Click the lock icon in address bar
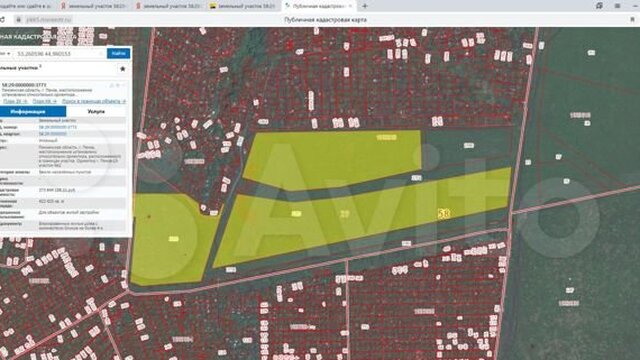Viewport: 640px width, 360px height. click(x=18, y=19)
